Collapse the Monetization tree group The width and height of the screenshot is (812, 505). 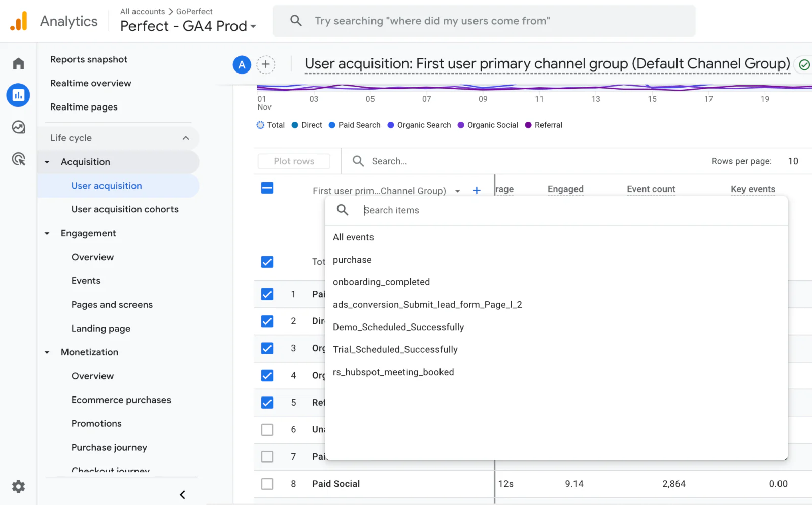click(47, 352)
